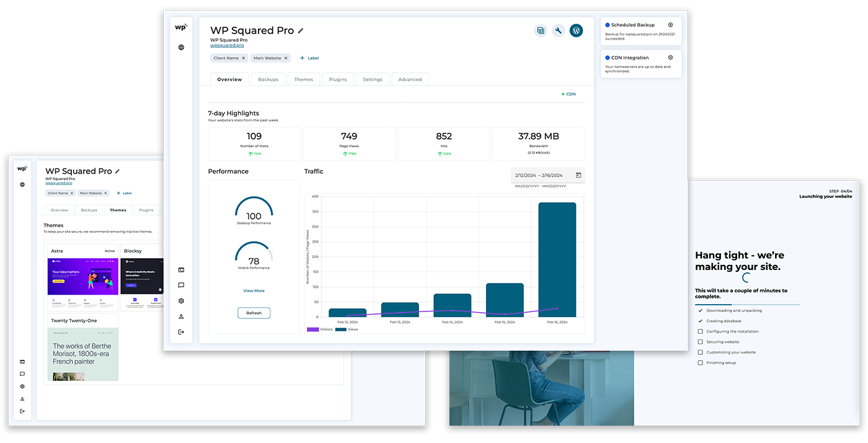Click the Mobile Performance gauge showing 78
868x443 pixels.
(254, 255)
